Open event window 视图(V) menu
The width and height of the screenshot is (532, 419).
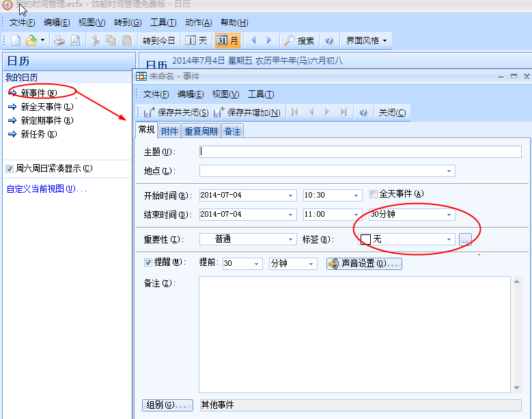[x=225, y=94]
